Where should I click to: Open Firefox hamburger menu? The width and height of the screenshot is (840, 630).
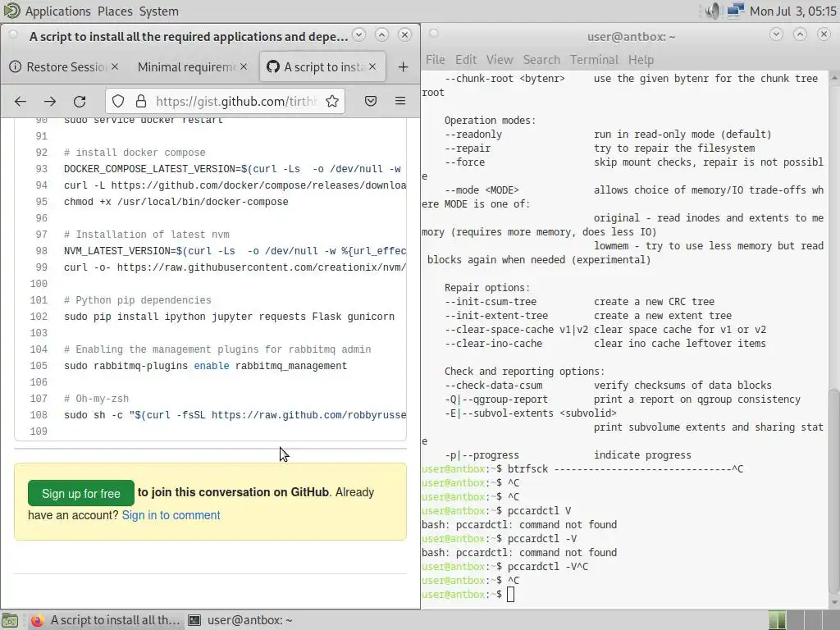tap(400, 101)
